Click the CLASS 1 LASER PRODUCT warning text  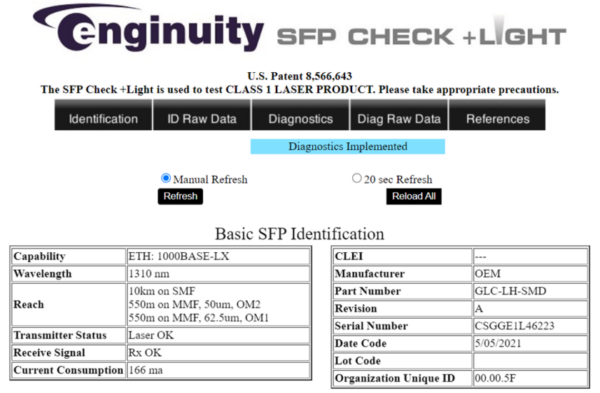299,90
